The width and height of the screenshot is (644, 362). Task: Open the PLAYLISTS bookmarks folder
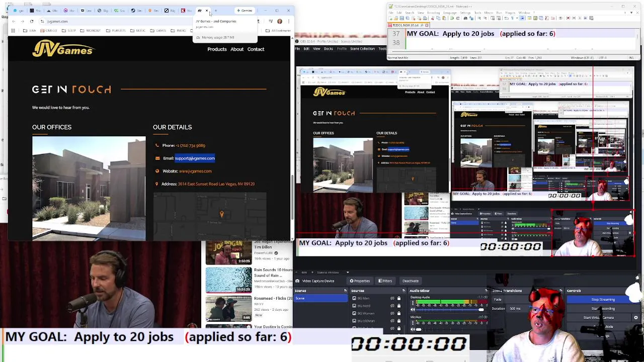coord(116,31)
